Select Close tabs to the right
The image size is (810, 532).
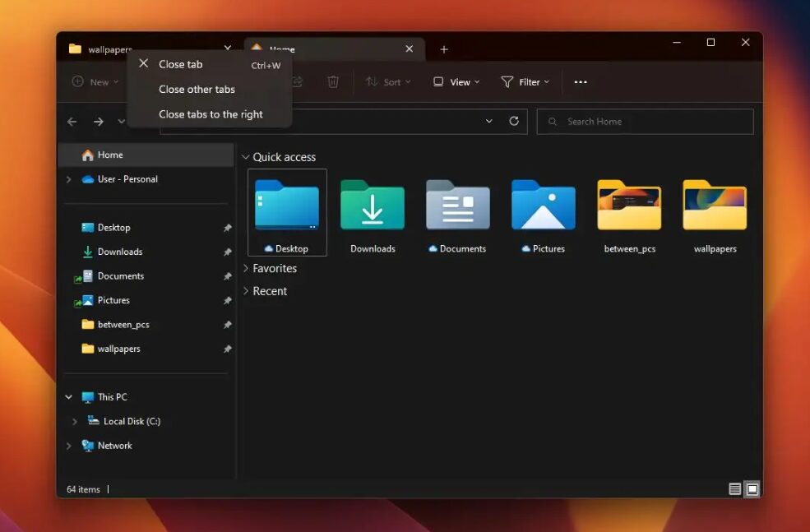[211, 114]
